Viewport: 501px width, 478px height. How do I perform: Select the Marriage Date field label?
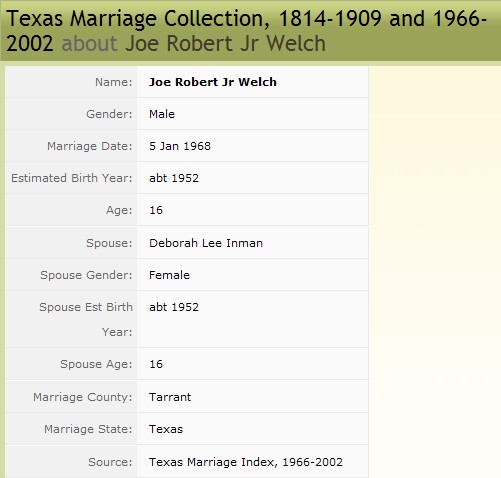90,146
